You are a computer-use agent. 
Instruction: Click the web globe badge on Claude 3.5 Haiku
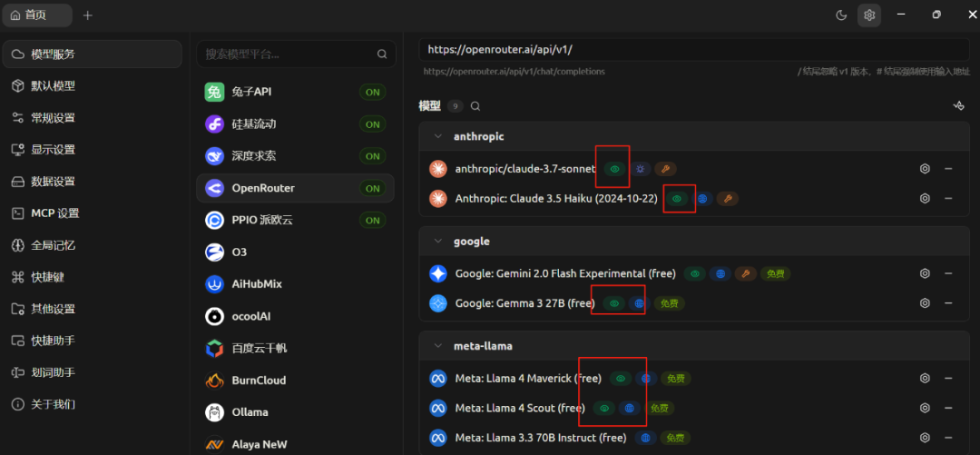pyautogui.click(x=701, y=199)
